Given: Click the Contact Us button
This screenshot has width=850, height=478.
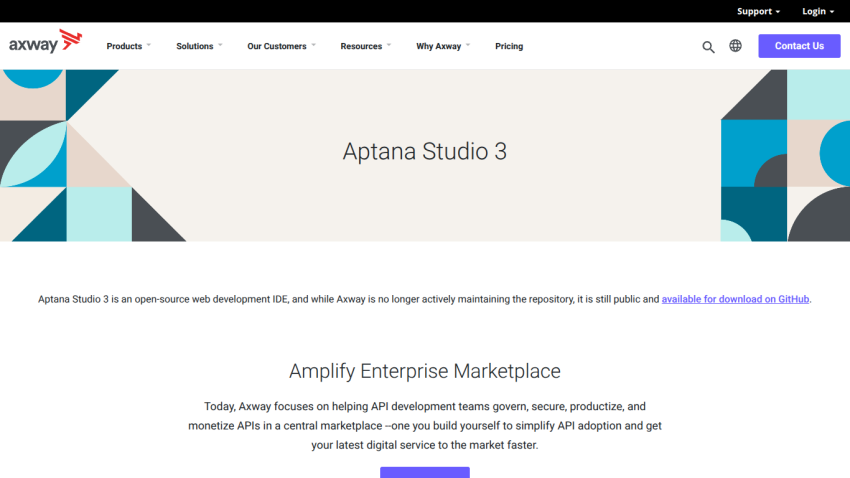Looking at the screenshot, I should click(x=799, y=46).
